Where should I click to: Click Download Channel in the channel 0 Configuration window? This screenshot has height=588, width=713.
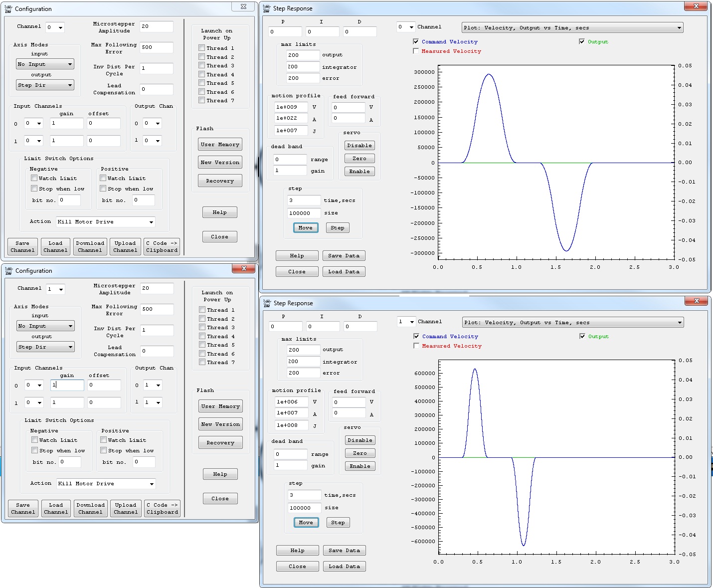point(90,247)
